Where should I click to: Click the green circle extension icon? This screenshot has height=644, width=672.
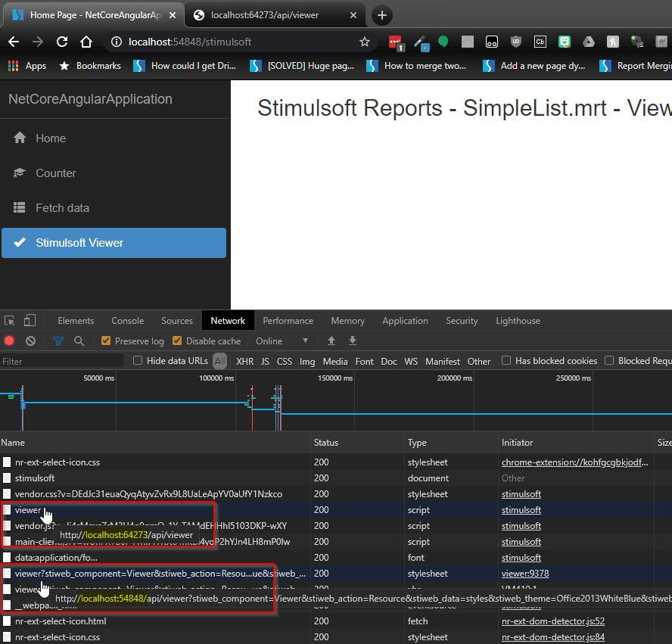point(443,42)
